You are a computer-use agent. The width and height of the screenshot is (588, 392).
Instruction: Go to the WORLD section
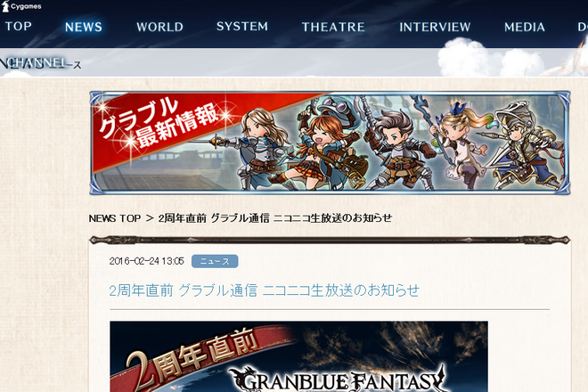pos(159,27)
